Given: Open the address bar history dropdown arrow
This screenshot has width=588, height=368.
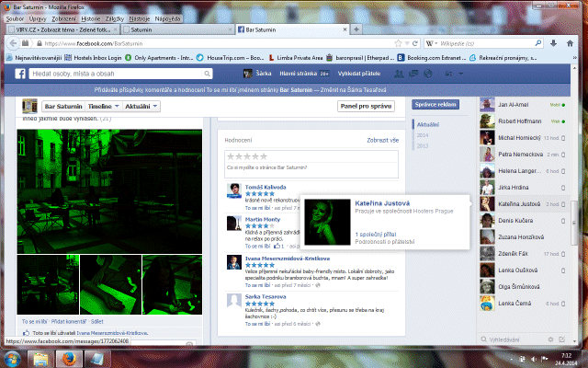Looking at the screenshot, I should pos(407,43).
